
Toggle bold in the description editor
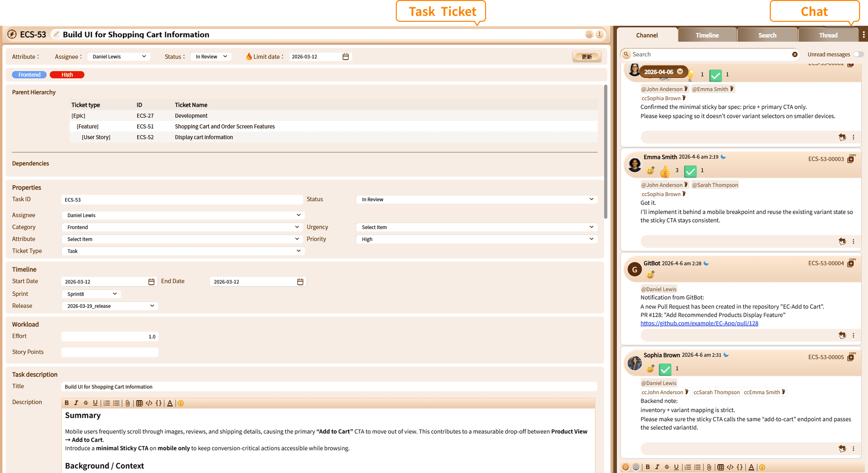[x=67, y=403]
